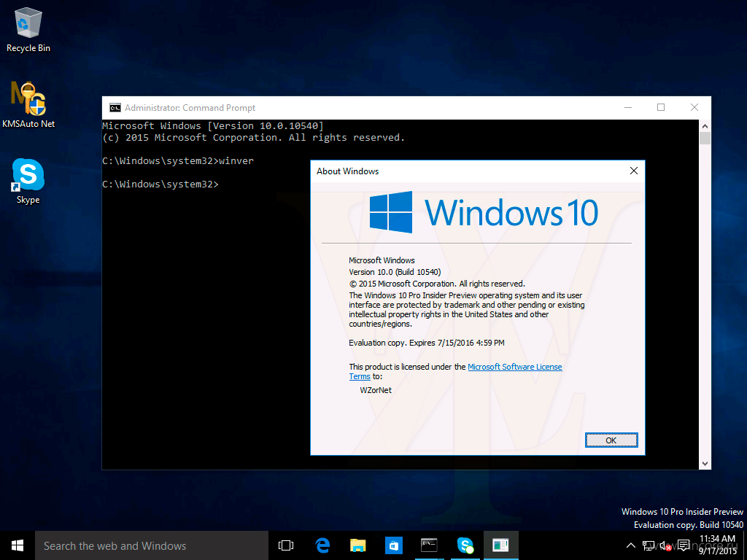
Task: Open the muted volume tray icon
Action: coord(665,545)
